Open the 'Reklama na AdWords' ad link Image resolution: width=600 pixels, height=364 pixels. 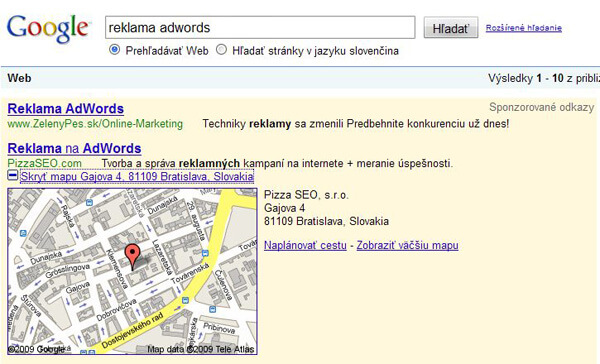point(74,148)
